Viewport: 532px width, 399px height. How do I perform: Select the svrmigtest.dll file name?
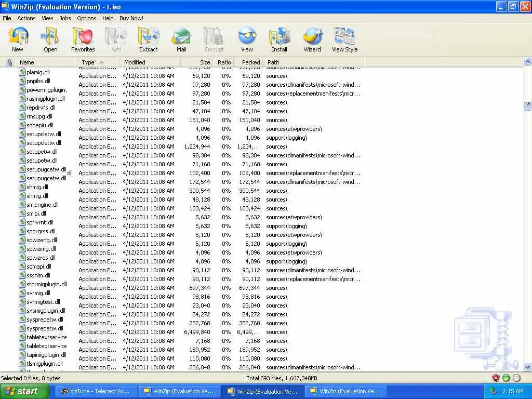coord(43,302)
